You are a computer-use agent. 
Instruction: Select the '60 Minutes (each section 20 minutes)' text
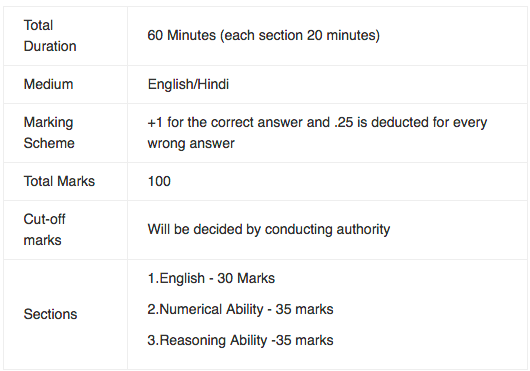[264, 35]
